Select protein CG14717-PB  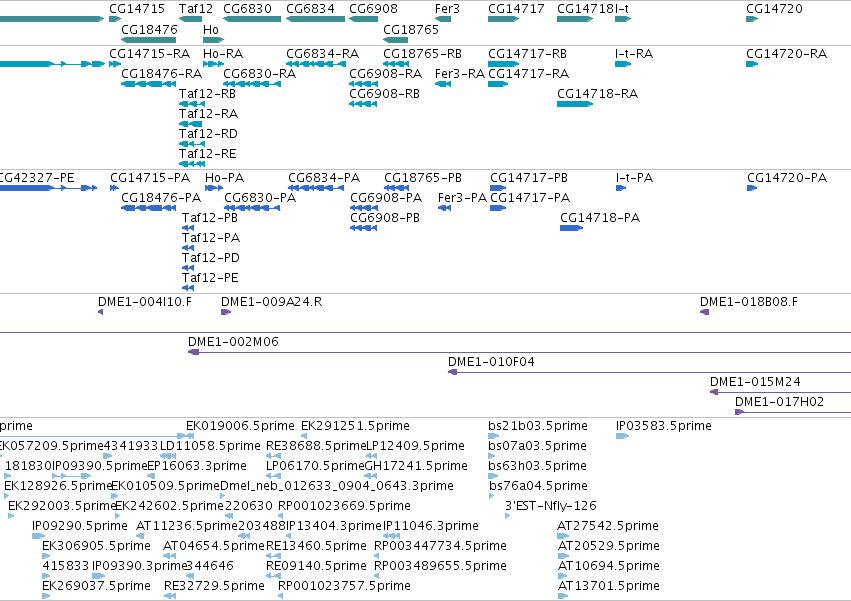(x=529, y=178)
